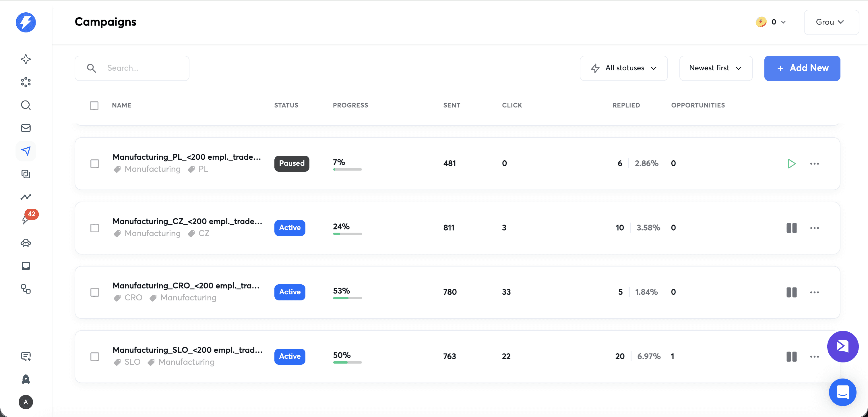Click the Active badge on Manufacturing_CZ
868x417 pixels.
(289, 228)
